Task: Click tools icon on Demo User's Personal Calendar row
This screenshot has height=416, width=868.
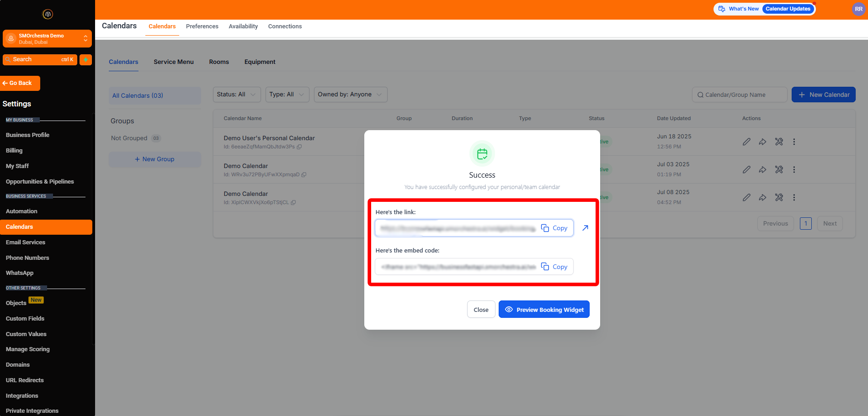Action: click(779, 142)
